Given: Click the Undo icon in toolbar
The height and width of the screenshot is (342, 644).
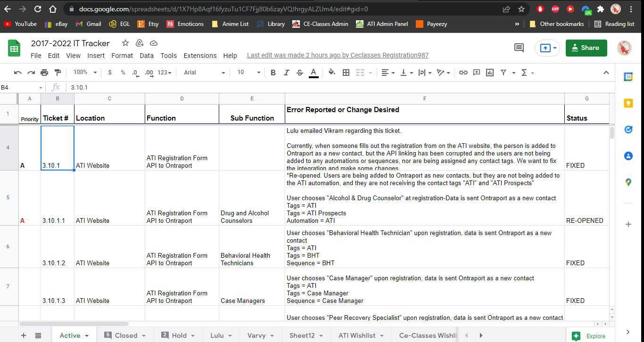Looking at the screenshot, I should pyautogui.click(x=18, y=73).
